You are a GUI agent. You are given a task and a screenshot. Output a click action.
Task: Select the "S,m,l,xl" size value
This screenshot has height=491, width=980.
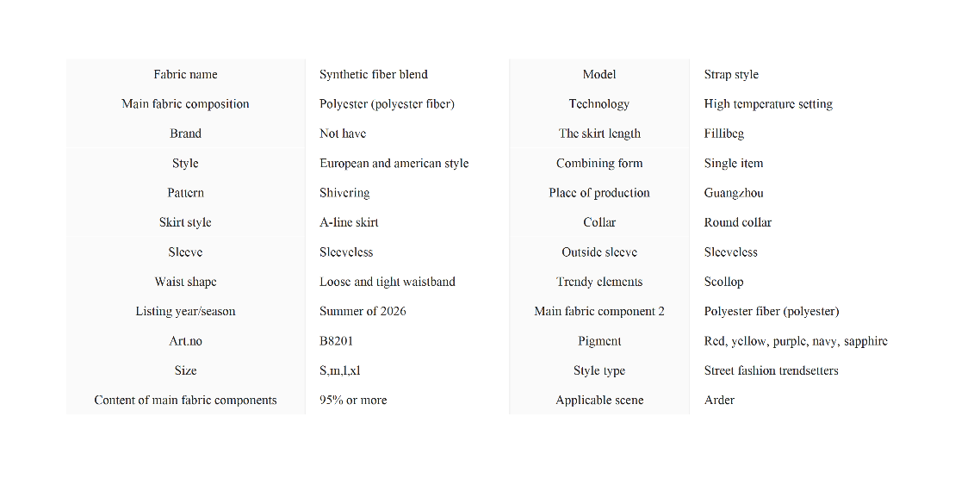coord(339,370)
